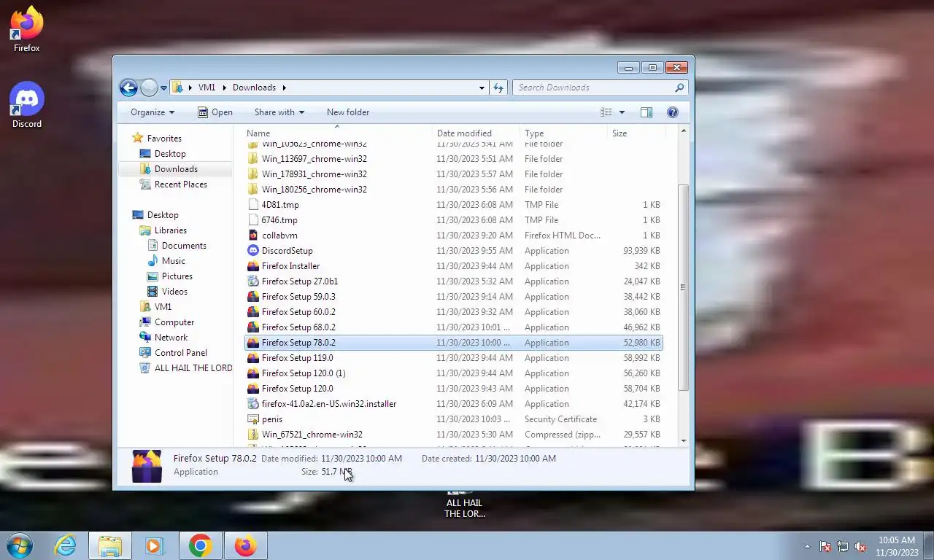Select the Win_67521_chrome-win32 zip file
934x560 pixels.
453,435
